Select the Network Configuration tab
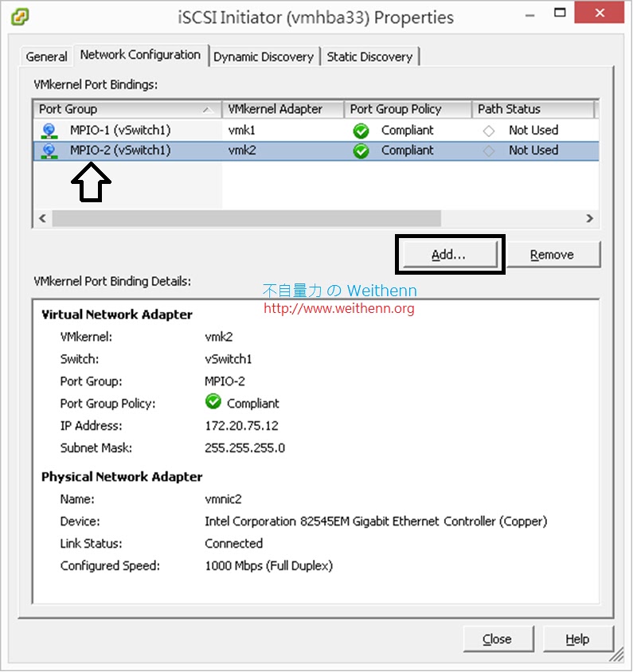Screen dimensions: 633x672 (x=141, y=55)
